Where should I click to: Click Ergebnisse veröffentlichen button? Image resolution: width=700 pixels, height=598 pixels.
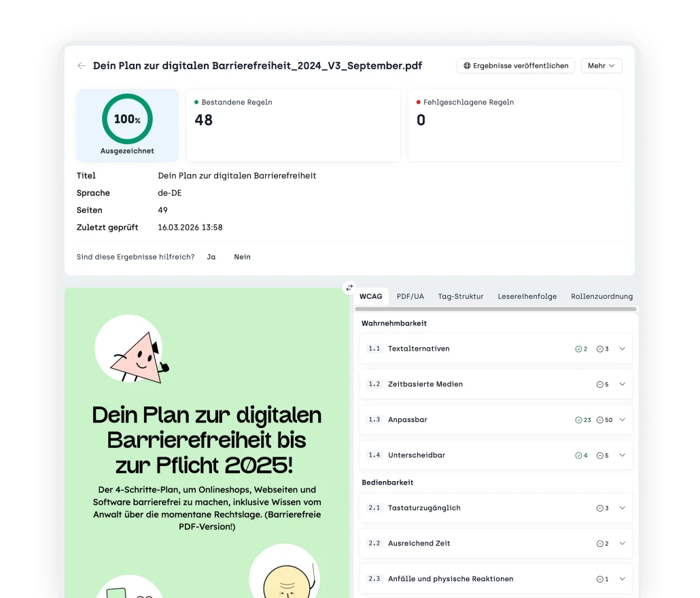pos(516,66)
